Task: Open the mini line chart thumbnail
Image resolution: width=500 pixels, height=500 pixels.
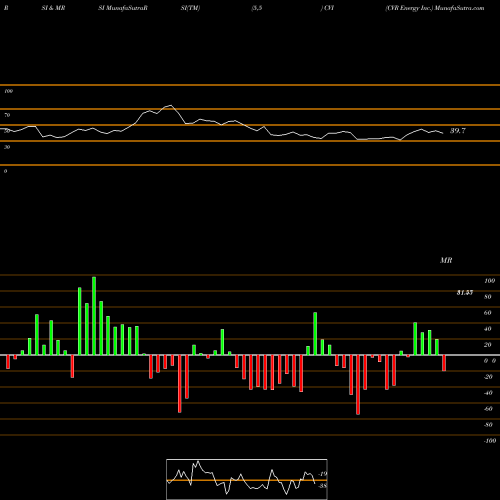Action: pyautogui.click(x=247, y=479)
